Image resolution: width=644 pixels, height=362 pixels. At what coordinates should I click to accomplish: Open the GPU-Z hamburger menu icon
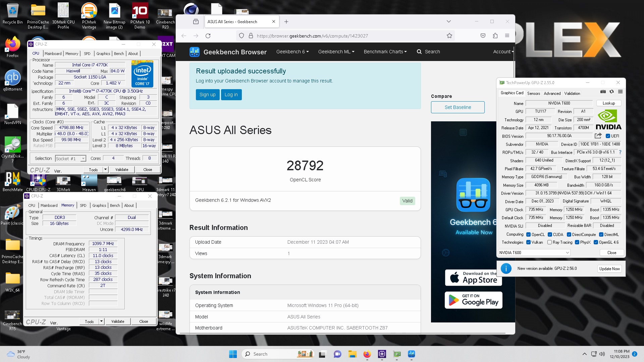[x=620, y=92]
